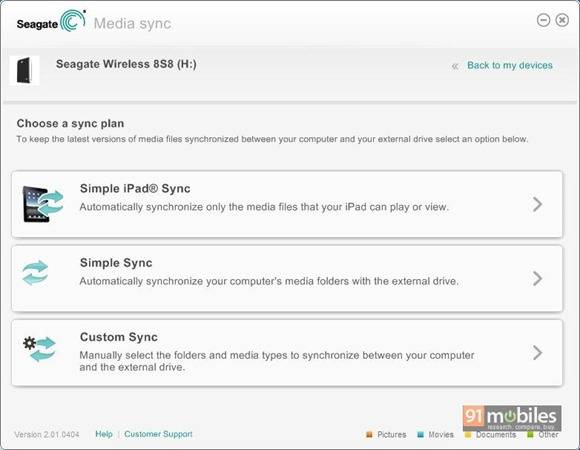
Task: Click the Simple iPad Sync tablet icon
Action: [43, 204]
